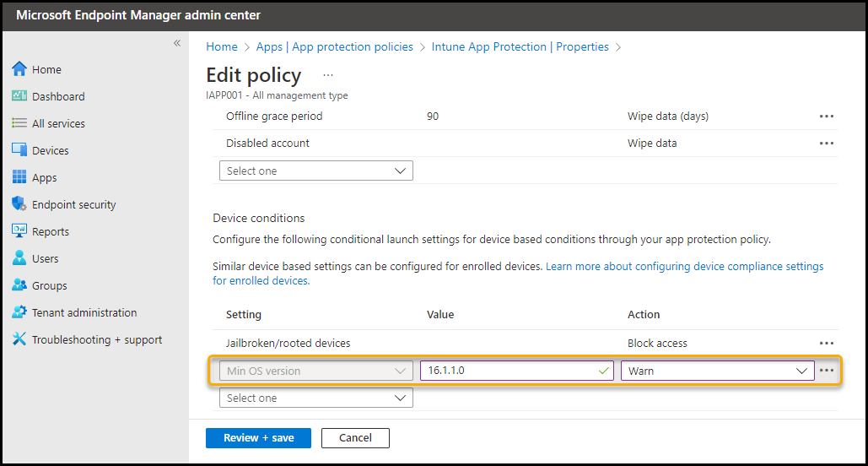Click the Apps grid icon
This screenshot has width=868, height=466.
coord(19,177)
